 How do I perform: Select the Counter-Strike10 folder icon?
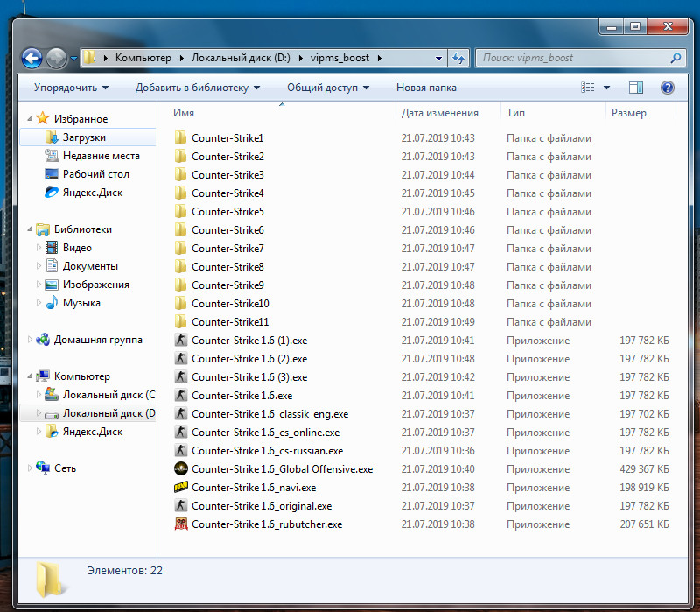[180, 303]
